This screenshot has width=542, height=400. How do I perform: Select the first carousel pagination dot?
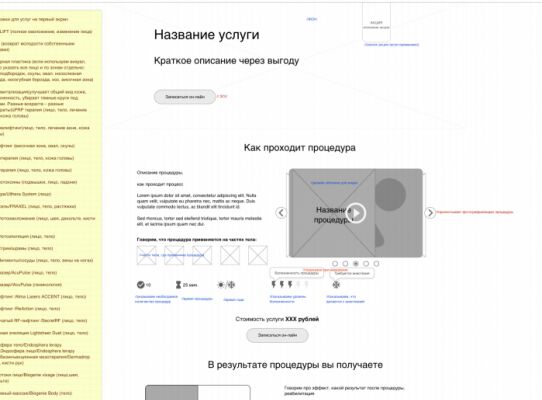tap(335, 264)
